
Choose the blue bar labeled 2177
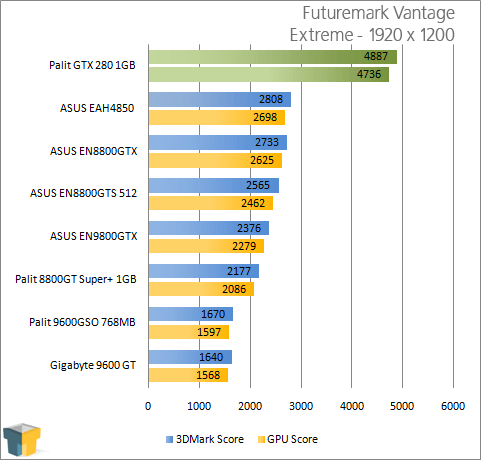coord(204,271)
